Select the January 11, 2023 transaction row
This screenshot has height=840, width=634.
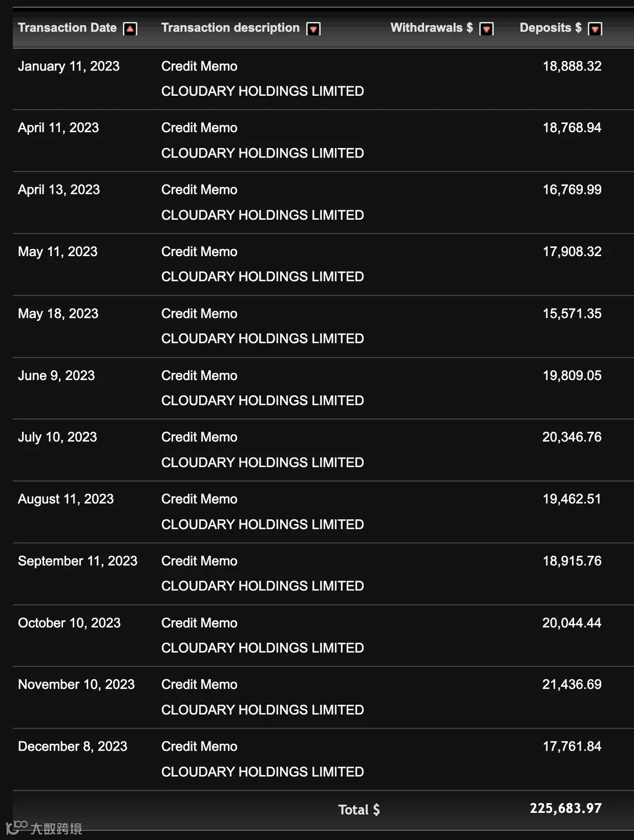click(323, 79)
